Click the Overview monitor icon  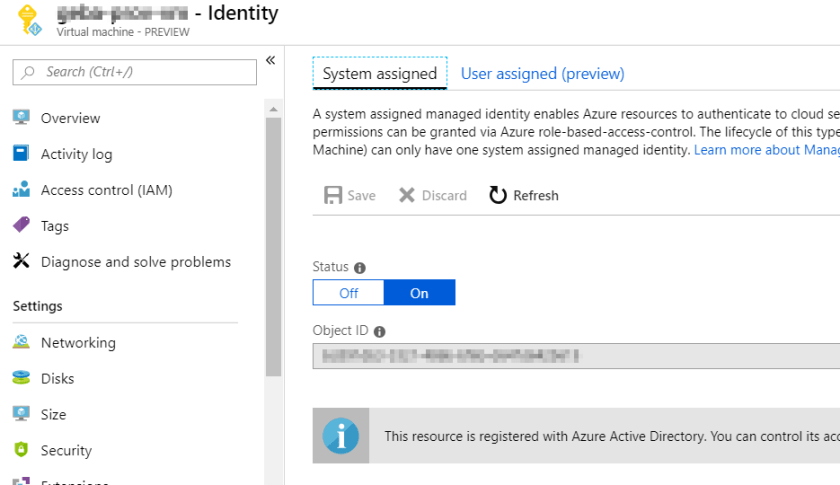click(21, 118)
